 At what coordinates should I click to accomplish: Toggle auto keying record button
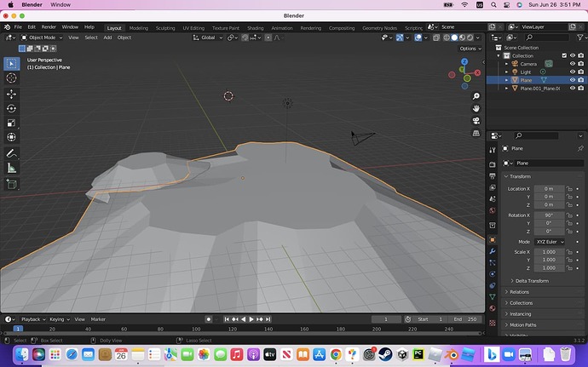click(209, 319)
